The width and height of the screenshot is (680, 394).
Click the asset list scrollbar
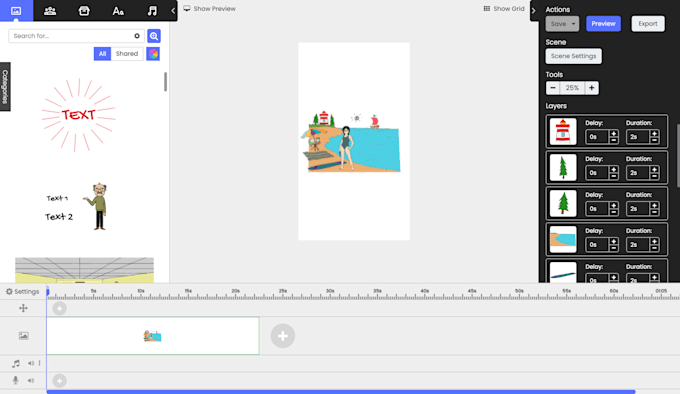165,82
